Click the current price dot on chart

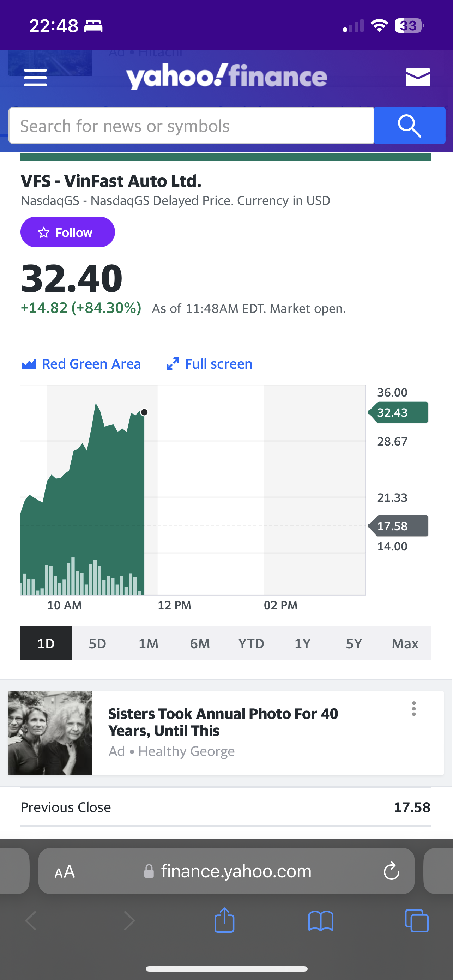(x=144, y=412)
